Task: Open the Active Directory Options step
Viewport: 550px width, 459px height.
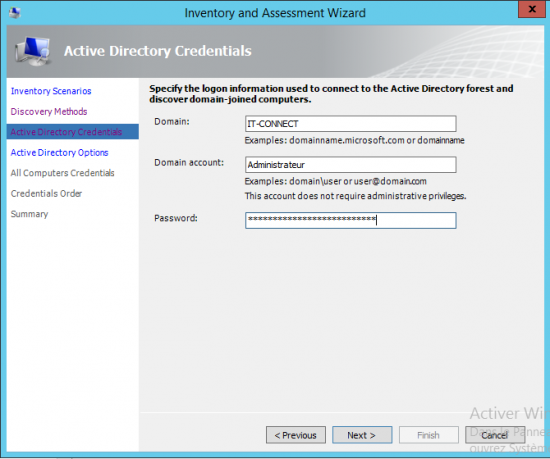Action: [59, 153]
